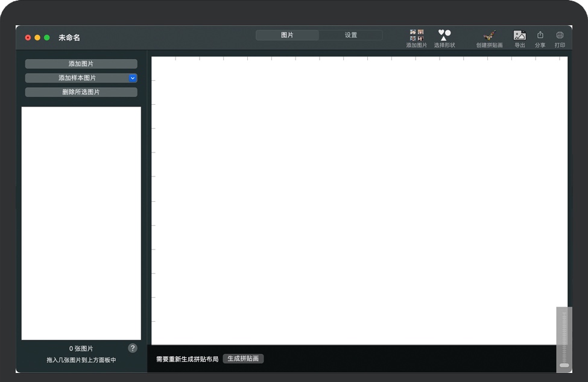This screenshot has height=382, width=588.
Task: Click inside the empty image list panel
Action: (x=81, y=223)
